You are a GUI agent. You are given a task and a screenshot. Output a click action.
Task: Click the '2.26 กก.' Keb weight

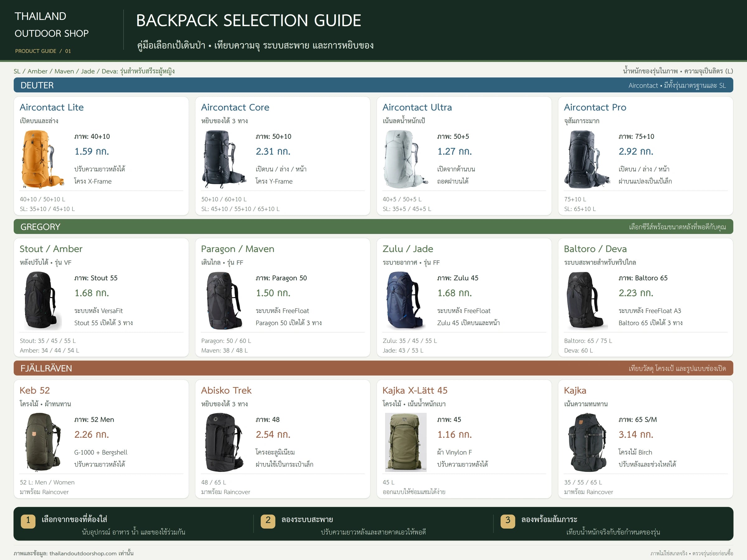point(92,434)
